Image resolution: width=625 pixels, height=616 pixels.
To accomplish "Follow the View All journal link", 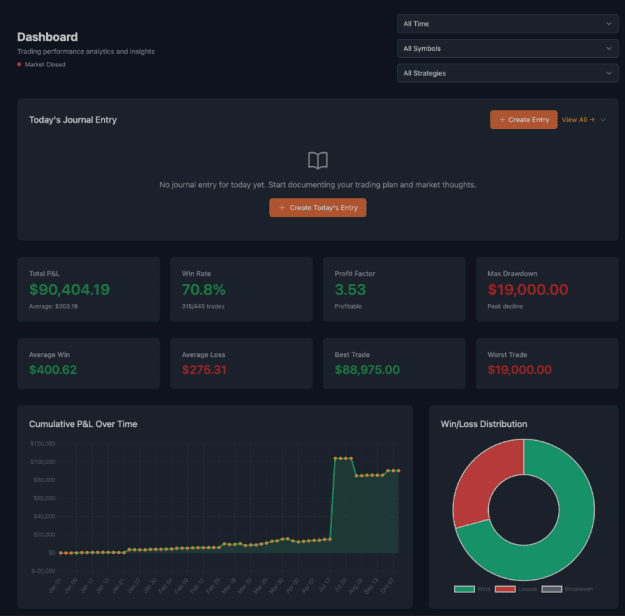I will (578, 120).
